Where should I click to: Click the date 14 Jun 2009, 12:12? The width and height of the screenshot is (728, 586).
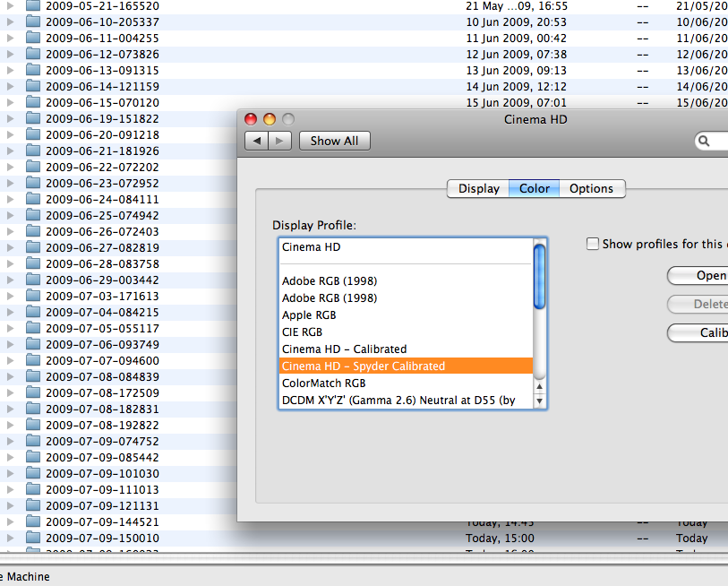(x=517, y=86)
